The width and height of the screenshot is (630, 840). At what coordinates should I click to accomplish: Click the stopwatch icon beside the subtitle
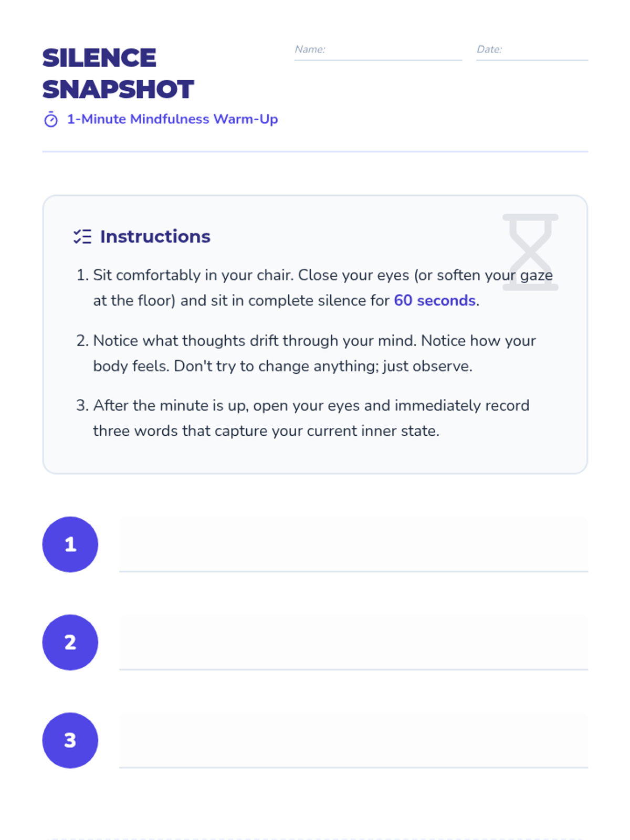(51, 120)
